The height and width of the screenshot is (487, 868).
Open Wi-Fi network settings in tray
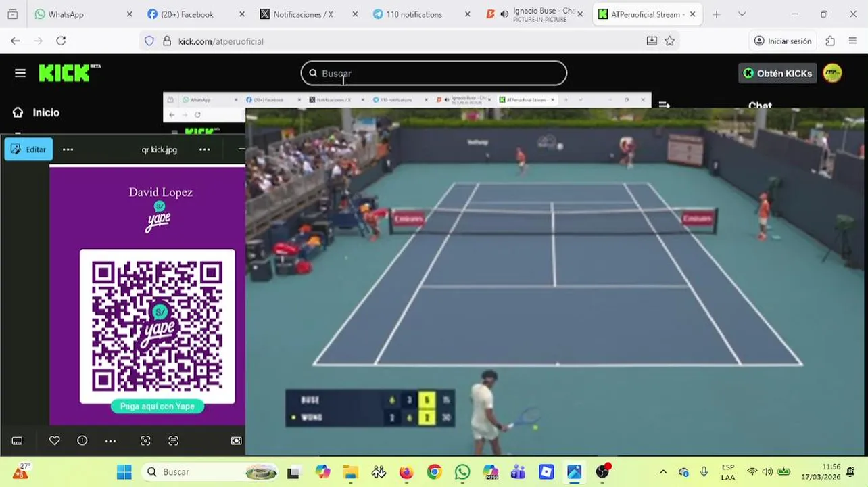[x=752, y=472]
